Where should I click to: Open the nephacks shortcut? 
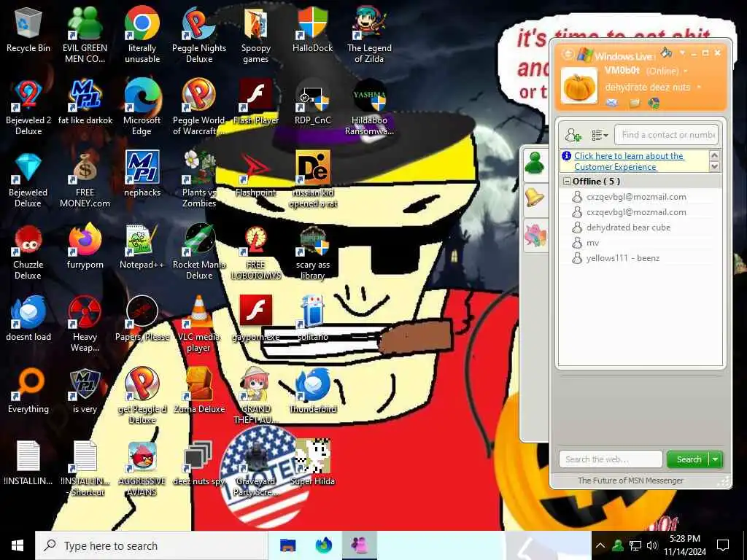tap(142, 174)
